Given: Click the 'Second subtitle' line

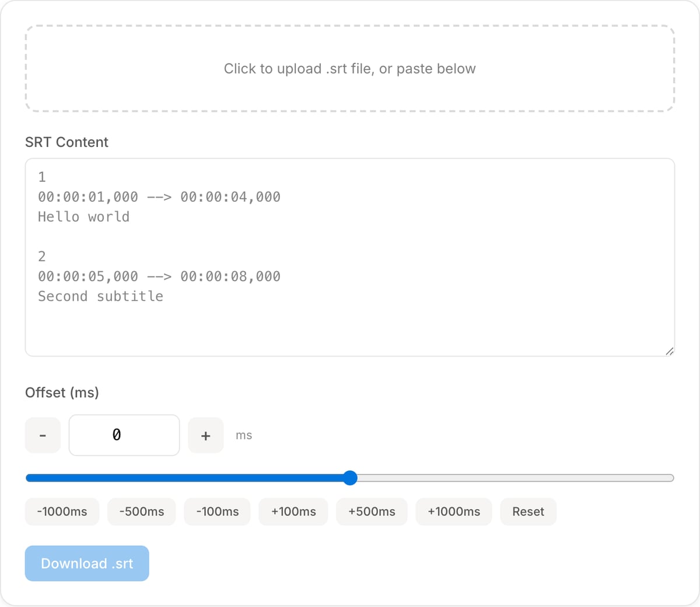Looking at the screenshot, I should click(100, 296).
